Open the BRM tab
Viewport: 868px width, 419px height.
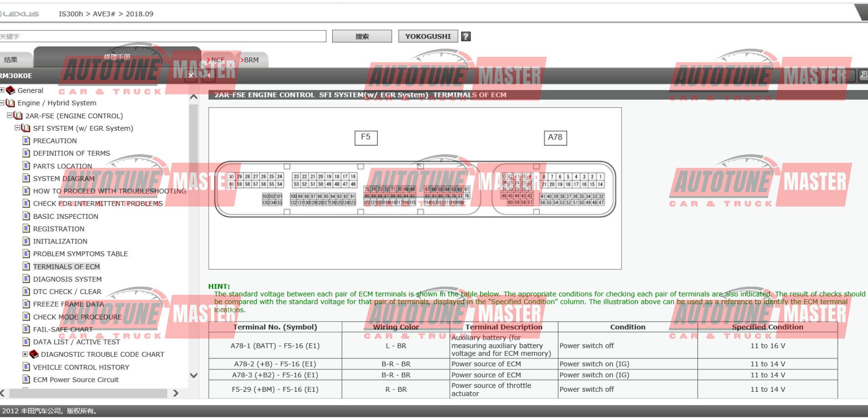(x=251, y=60)
